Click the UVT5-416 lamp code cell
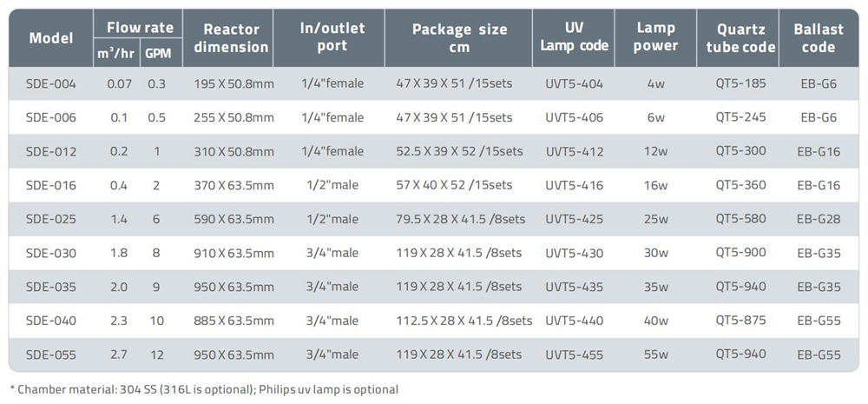 [x=574, y=185]
